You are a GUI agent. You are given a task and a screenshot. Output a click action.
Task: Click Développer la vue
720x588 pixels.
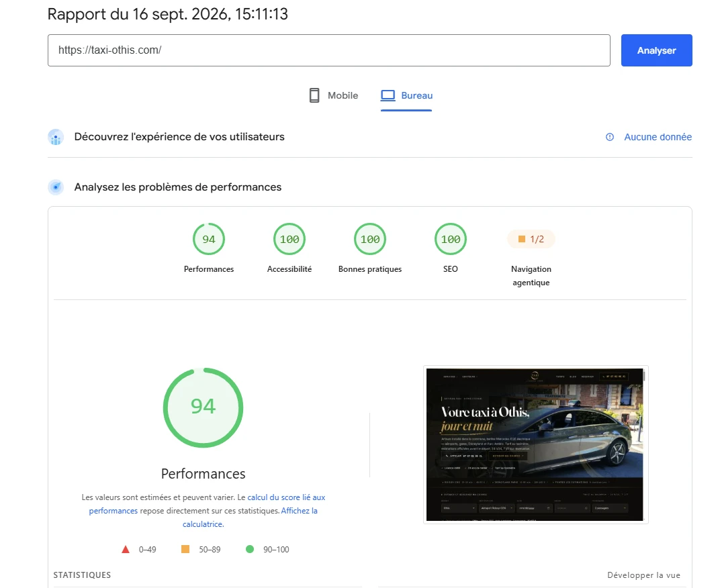(x=644, y=575)
